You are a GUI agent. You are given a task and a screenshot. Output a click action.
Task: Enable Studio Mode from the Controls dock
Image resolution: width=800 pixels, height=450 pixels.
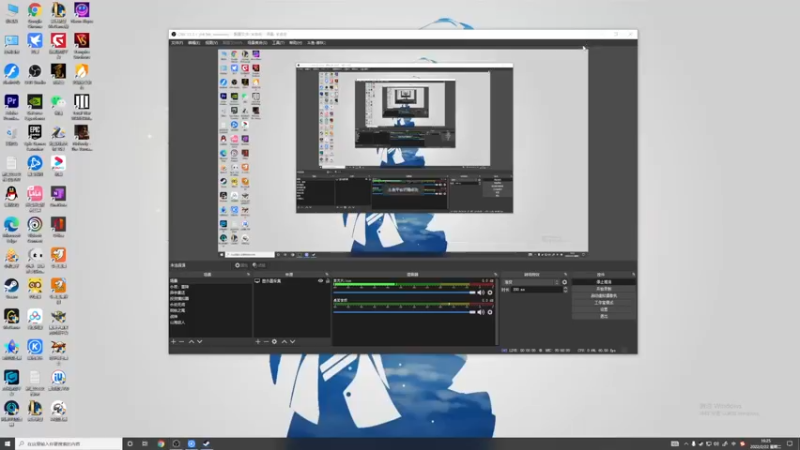click(x=604, y=303)
